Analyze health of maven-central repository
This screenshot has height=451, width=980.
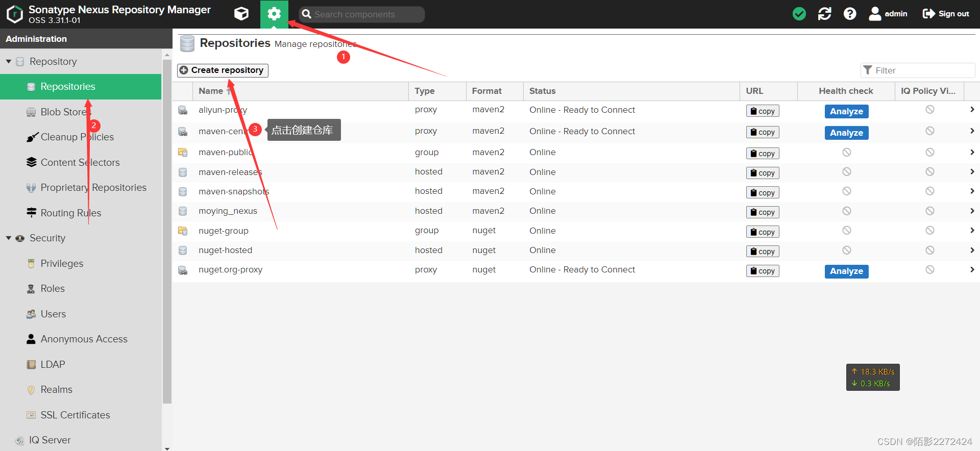846,133
